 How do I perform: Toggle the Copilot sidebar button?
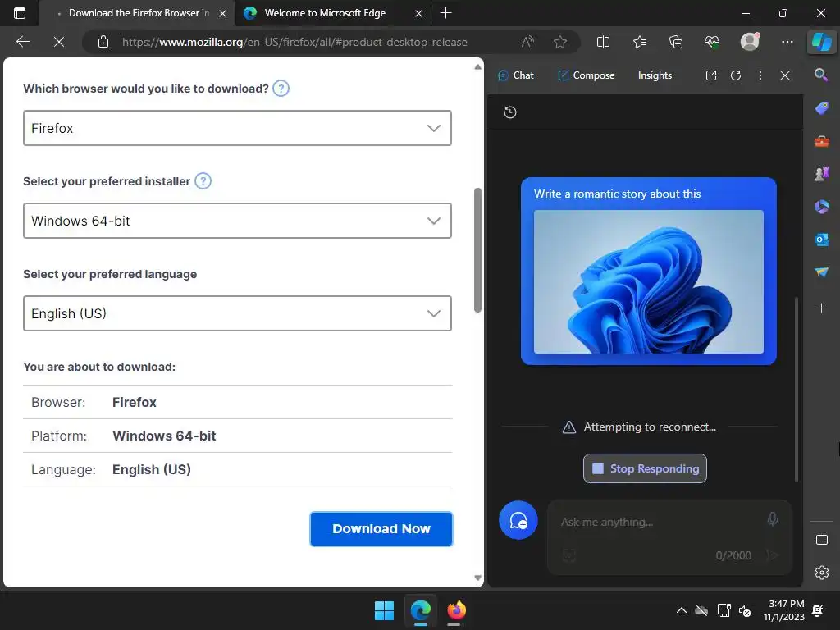[822, 41]
